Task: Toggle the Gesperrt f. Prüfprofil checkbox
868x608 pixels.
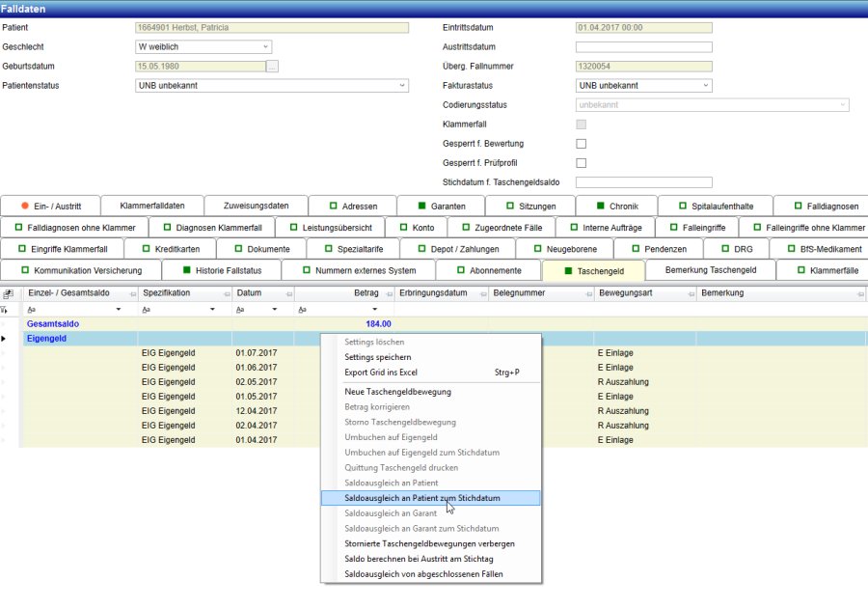Action: (581, 163)
